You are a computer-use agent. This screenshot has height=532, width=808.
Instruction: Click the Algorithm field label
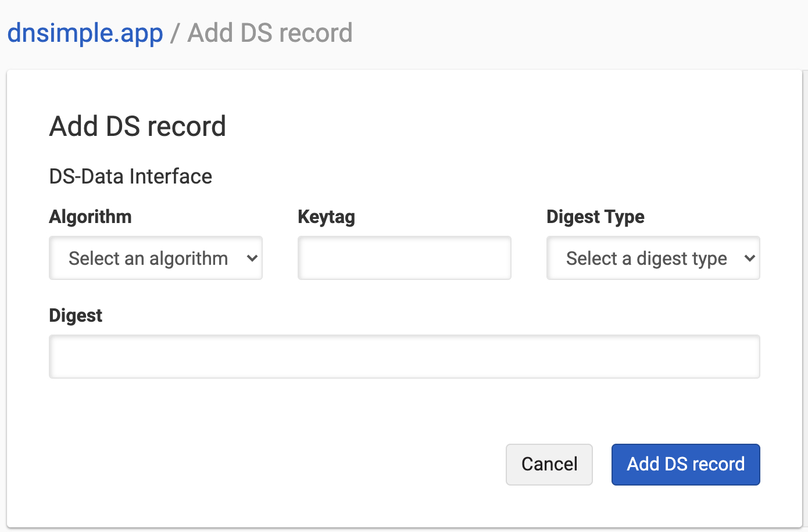[x=90, y=216]
